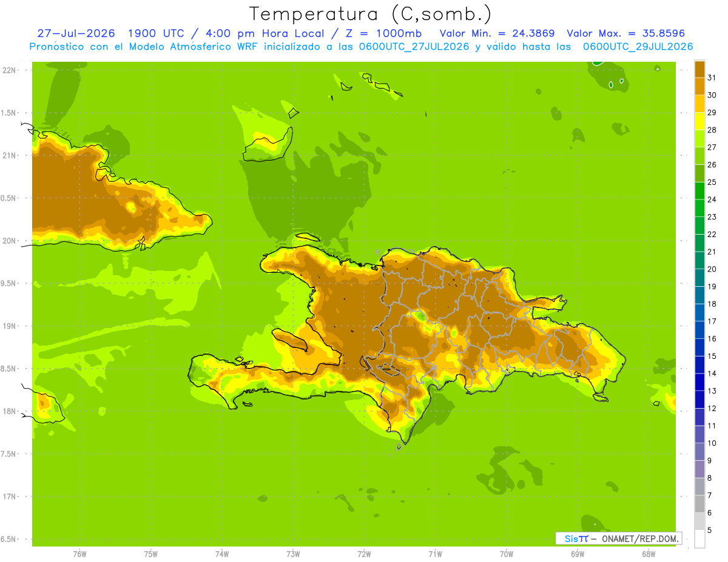Click the gray legend band between 6 and 7
728x562 pixels.
point(699,504)
